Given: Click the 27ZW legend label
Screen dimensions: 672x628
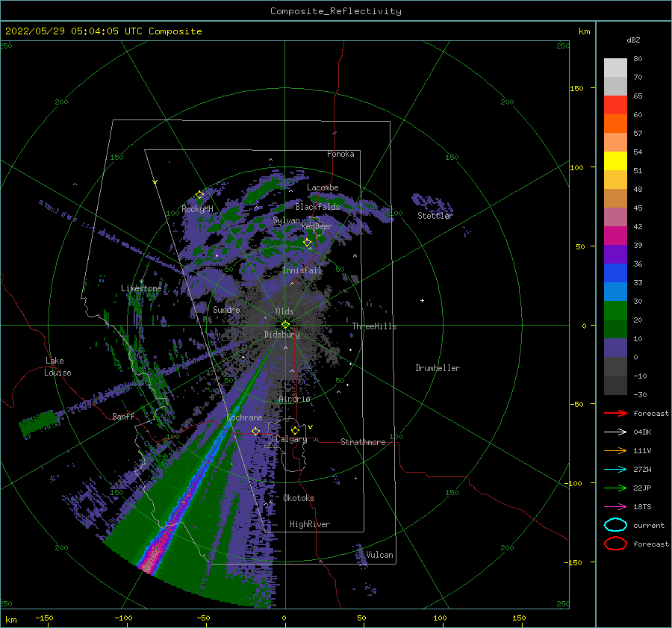Looking at the screenshot, I should [x=642, y=470].
